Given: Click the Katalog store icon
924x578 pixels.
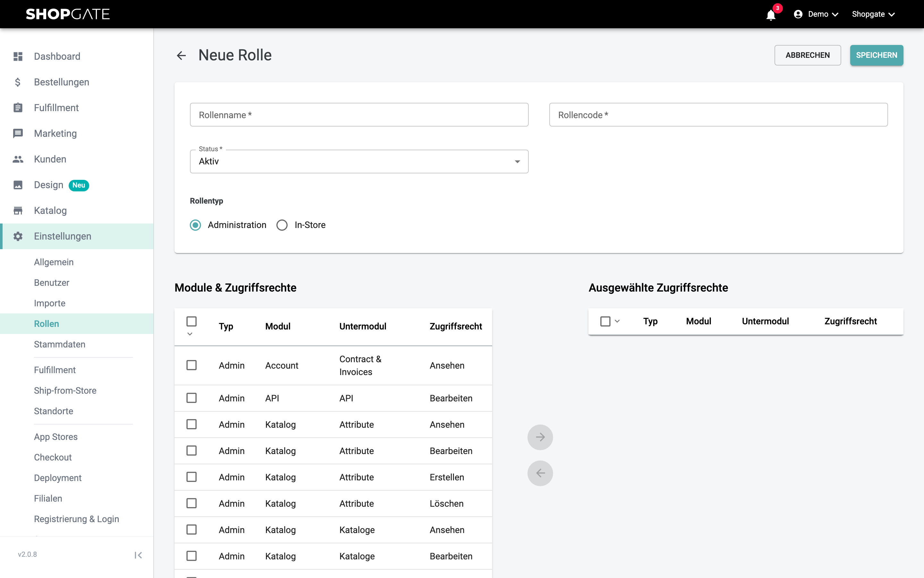Looking at the screenshot, I should click(x=18, y=210).
